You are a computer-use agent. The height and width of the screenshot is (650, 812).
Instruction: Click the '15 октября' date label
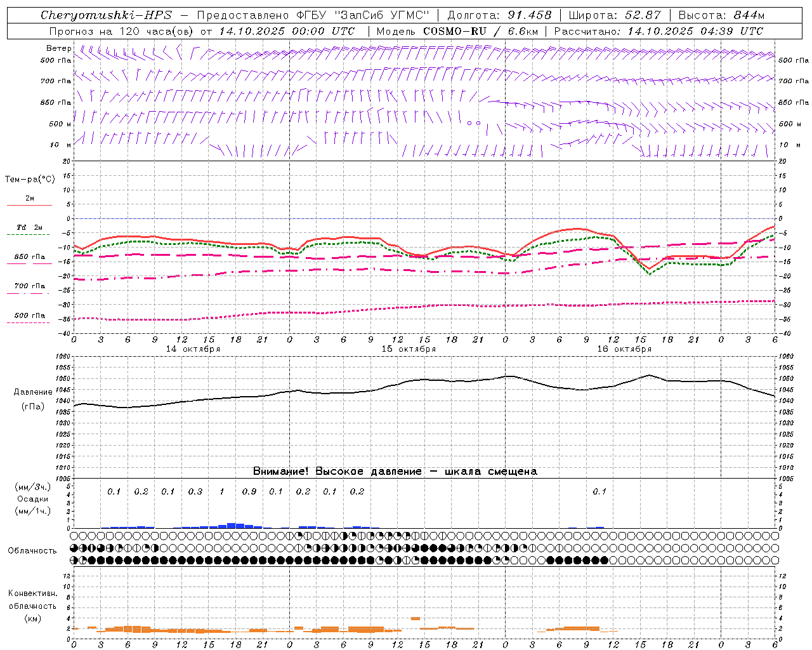coord(409,349)
